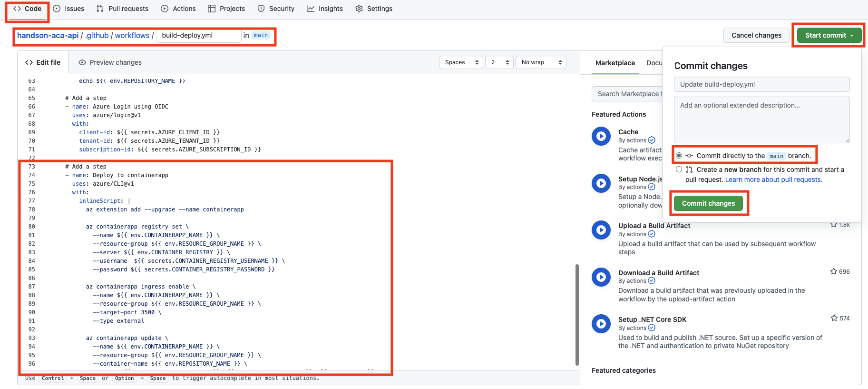
Task: Click verified badge under Upload a Build Artifact
Action: (x=652, y=234)
